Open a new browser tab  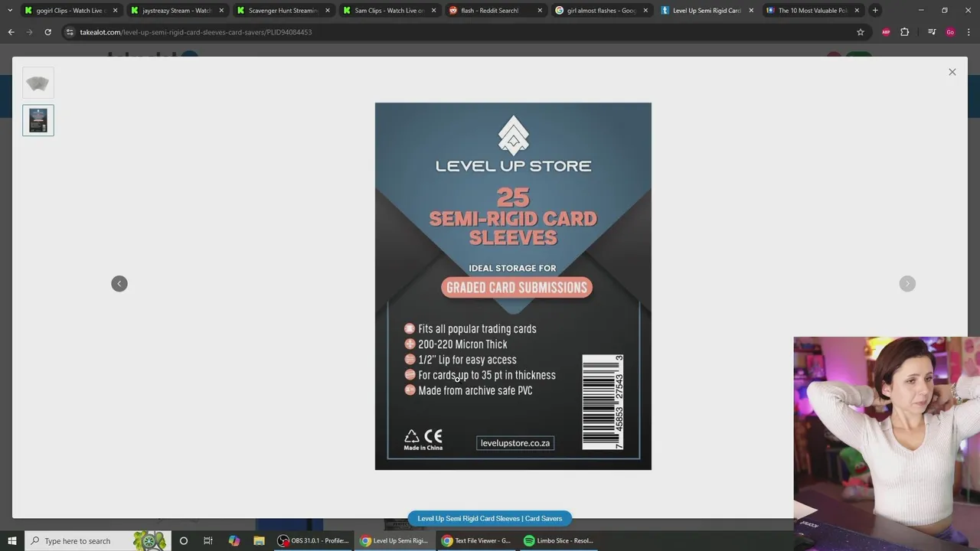[x=875, y=11]
